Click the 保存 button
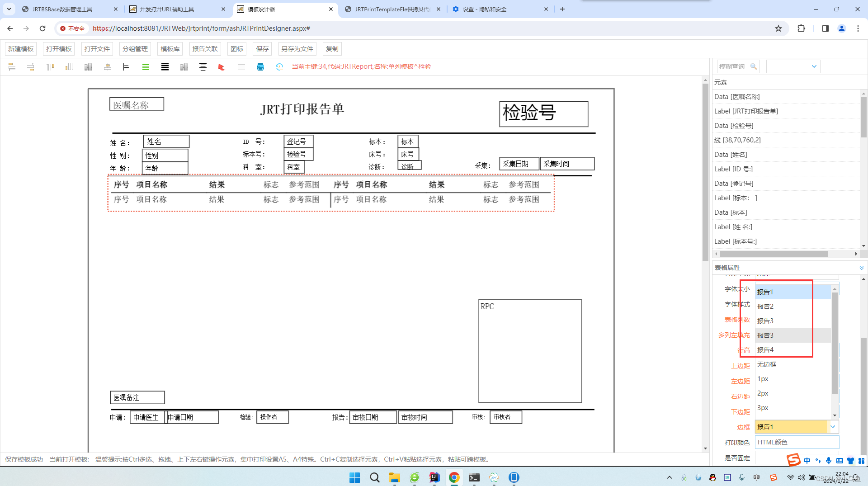 point(262,49)
